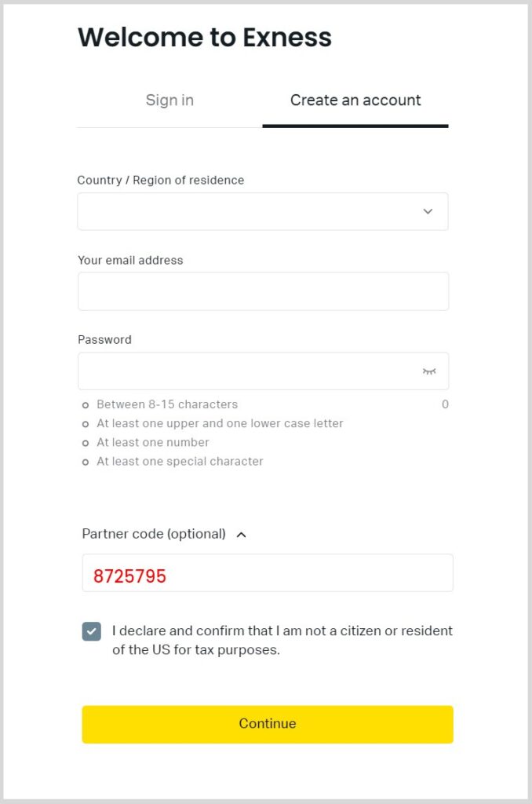The image size is (532, 804).
Task: Select the Create an account tab
Action: click(355, 100)
